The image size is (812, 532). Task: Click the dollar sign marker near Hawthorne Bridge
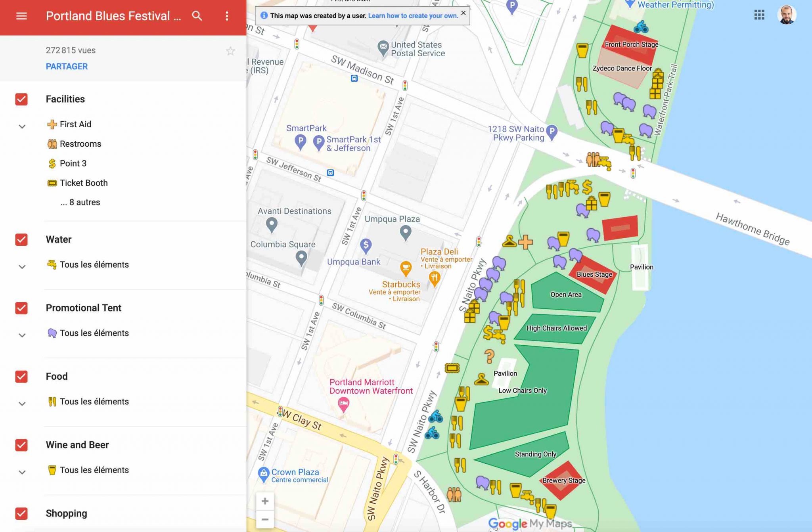coord(587,187)
